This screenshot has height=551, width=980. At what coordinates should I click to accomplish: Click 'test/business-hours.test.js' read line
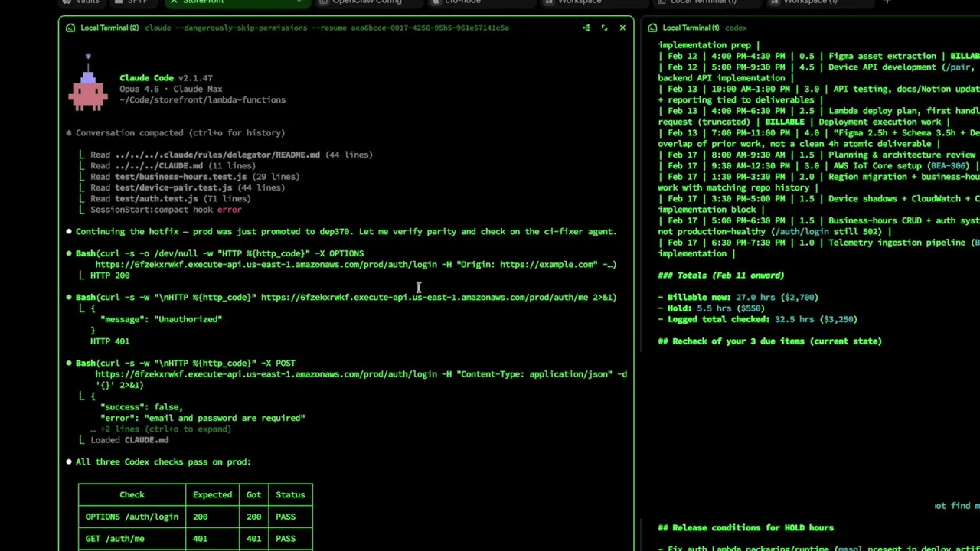click(194, 177)
